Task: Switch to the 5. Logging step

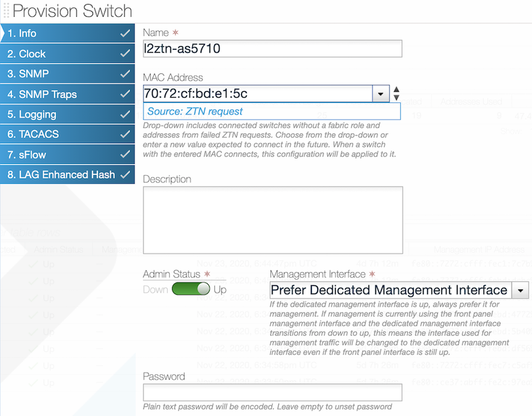Action: click(62, 114)
